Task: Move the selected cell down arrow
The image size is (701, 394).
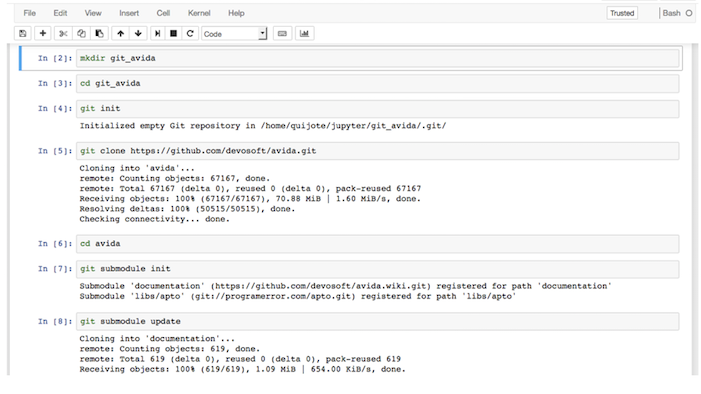Action: pos(138,34)
